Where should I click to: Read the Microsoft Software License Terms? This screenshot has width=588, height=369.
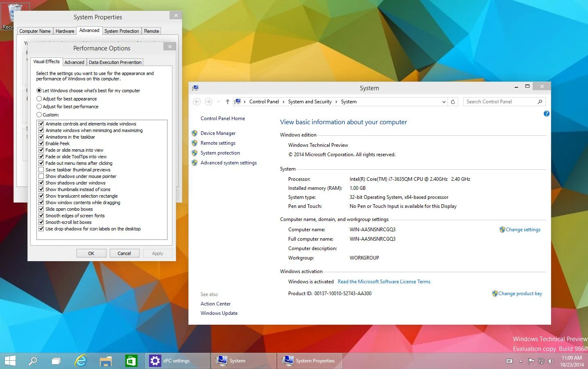click(384, 282)
